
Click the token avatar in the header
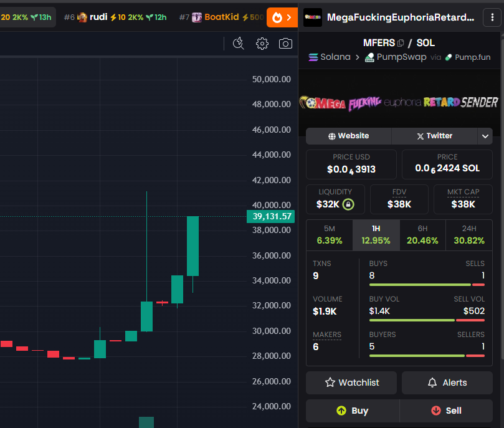[313, 17]
